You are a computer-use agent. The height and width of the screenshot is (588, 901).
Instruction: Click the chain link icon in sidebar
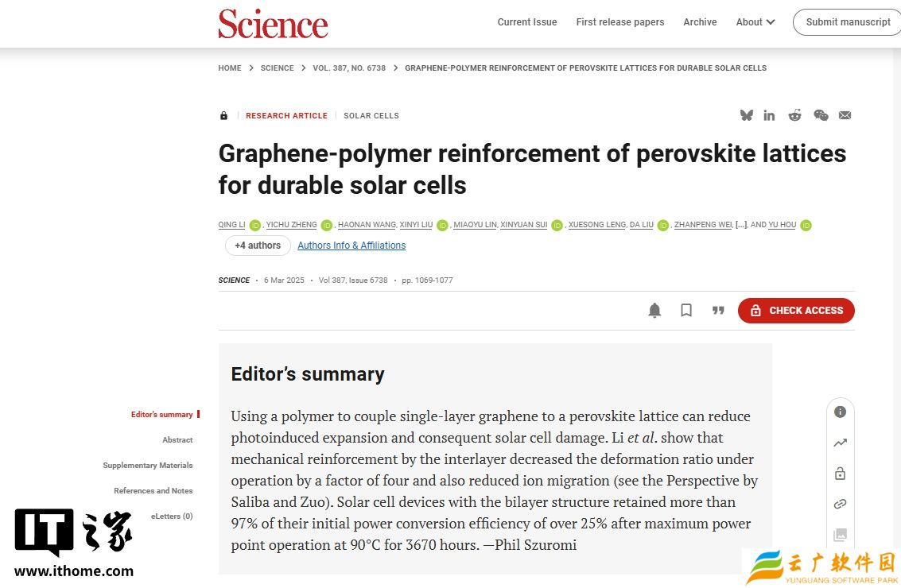pyautogui.click(x=840, y=504)
